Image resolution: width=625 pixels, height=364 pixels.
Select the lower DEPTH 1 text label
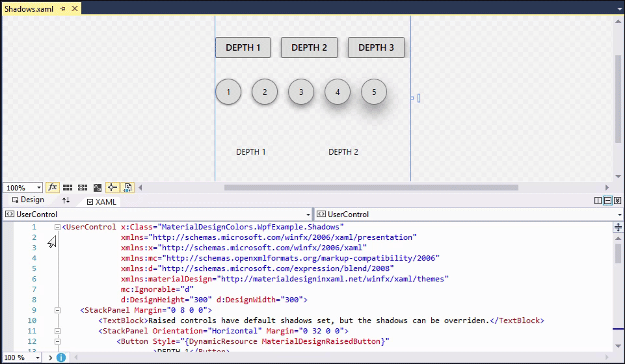point(251,151)
